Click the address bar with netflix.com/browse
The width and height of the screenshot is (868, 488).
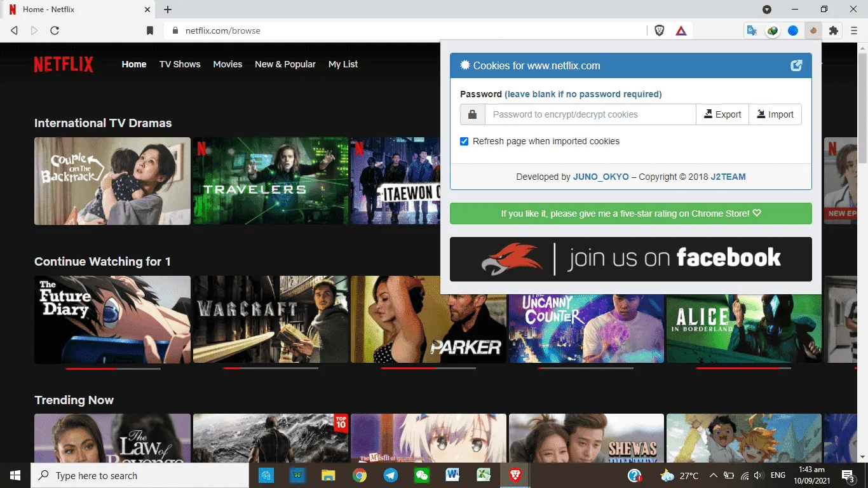tap(407, 30)
